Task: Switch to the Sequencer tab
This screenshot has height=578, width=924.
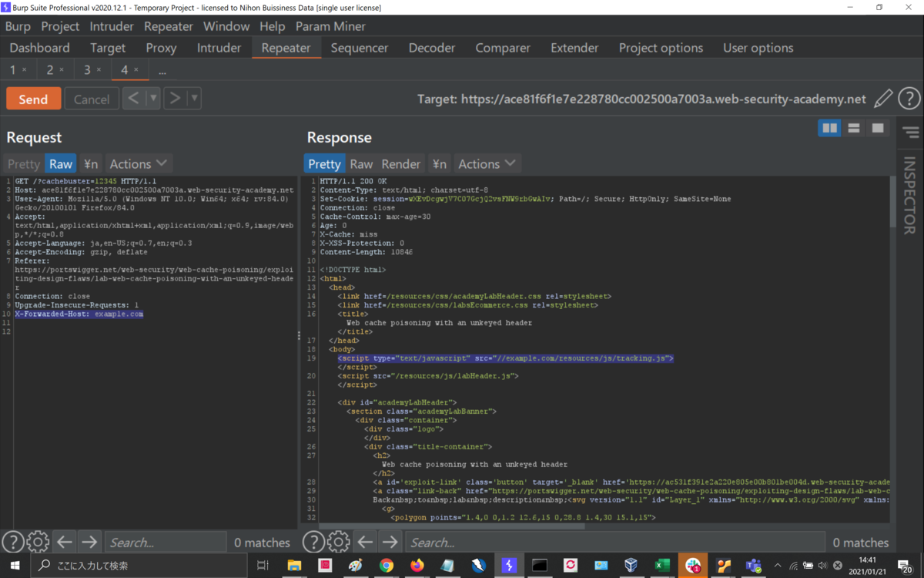Action: point(360,48)
